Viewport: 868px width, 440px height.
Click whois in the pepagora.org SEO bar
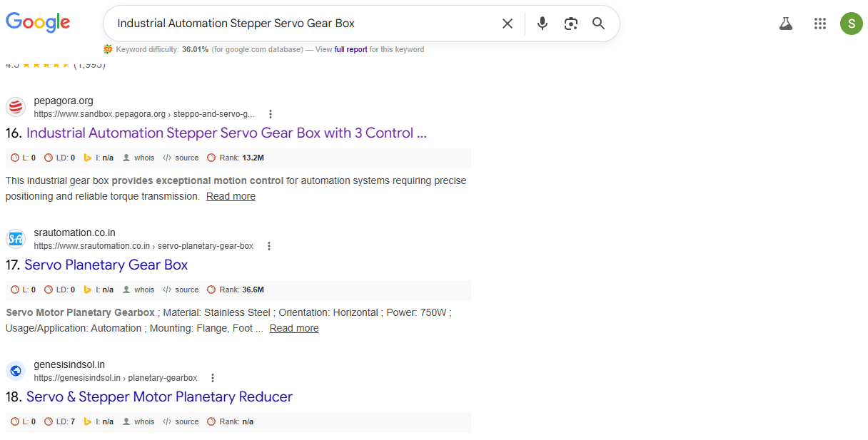pyautogui.click(x=138, y=158)
